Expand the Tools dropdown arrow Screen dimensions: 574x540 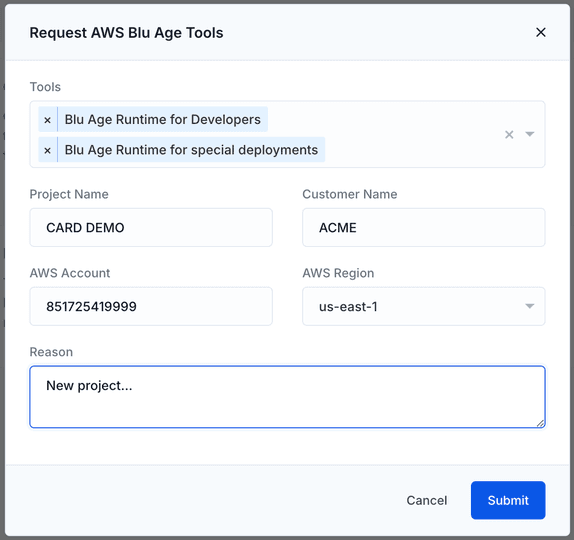coord(529,134)
